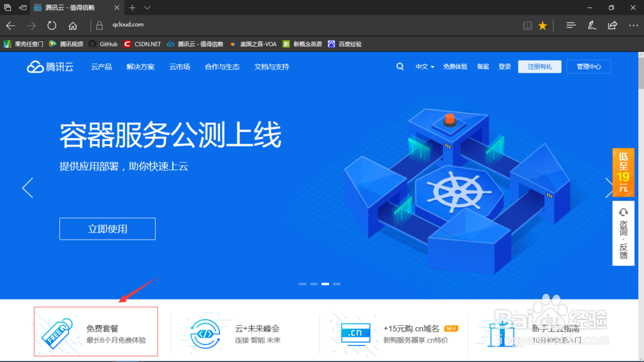
Task: Open the 免费套餐 free package card
Action: click(x=96, y=332)
